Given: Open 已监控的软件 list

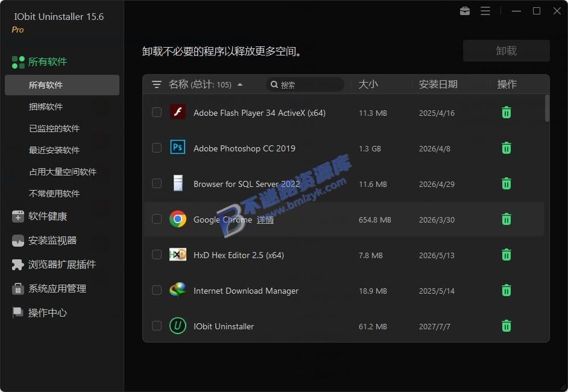Looking at the screenshot, I should click(x=54, y=128).
